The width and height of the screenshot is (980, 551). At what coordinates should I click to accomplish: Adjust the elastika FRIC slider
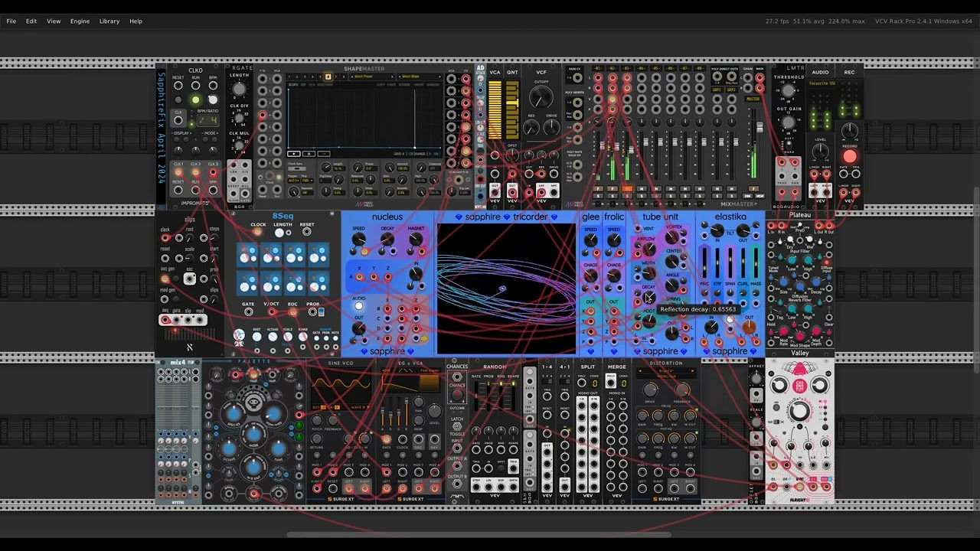[x=704, y=262]
